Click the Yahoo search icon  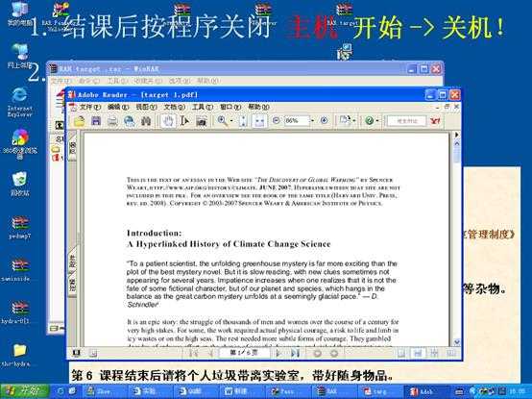click(x=435, y=121)
